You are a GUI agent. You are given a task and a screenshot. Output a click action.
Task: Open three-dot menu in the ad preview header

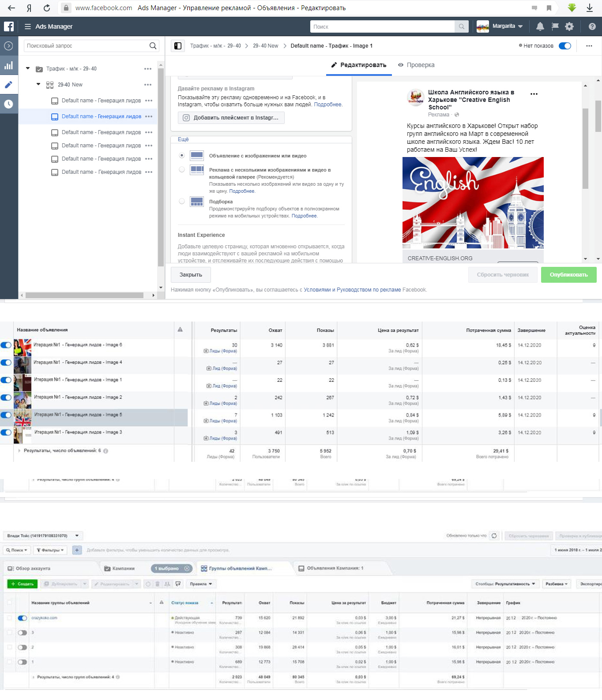(x=534, y=94)
